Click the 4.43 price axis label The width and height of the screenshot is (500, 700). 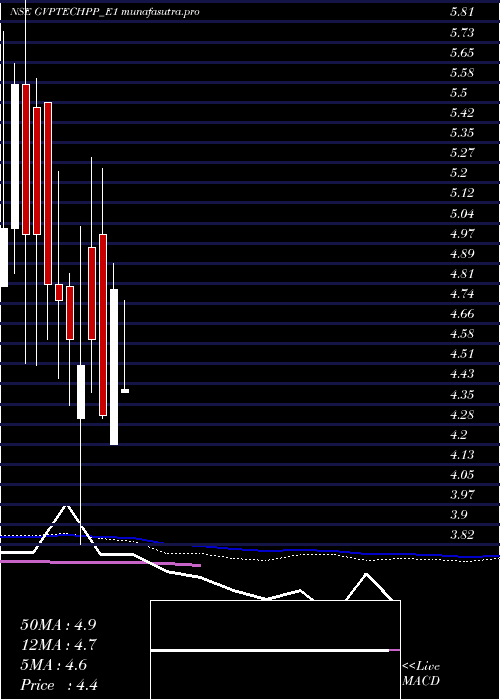(x=462, y=374)
